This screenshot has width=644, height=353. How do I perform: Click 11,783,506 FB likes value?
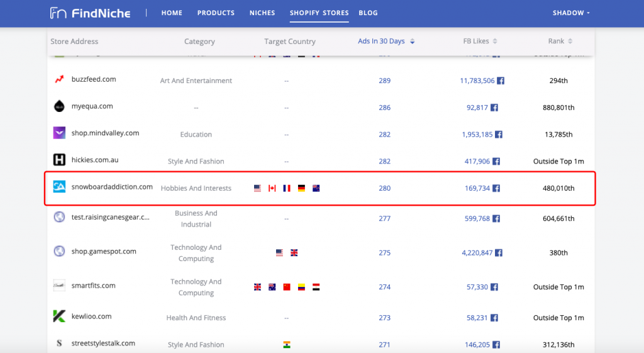coord(477,81)
